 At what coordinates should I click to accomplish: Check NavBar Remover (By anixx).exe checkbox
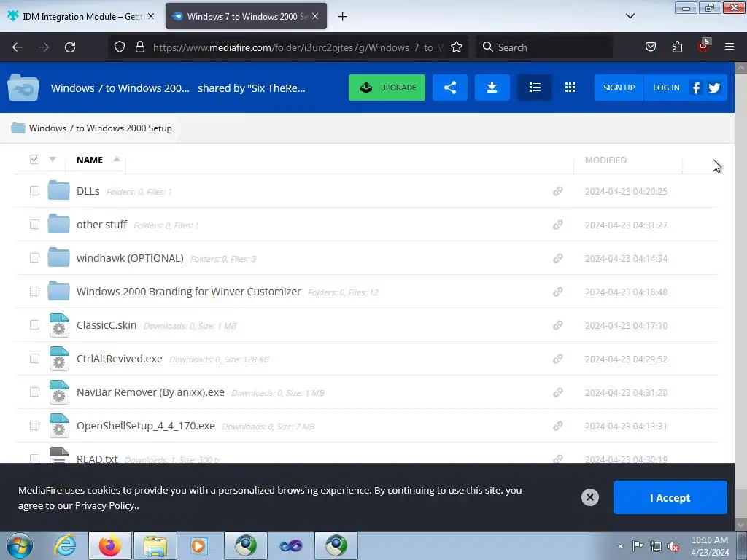(34, 392)
